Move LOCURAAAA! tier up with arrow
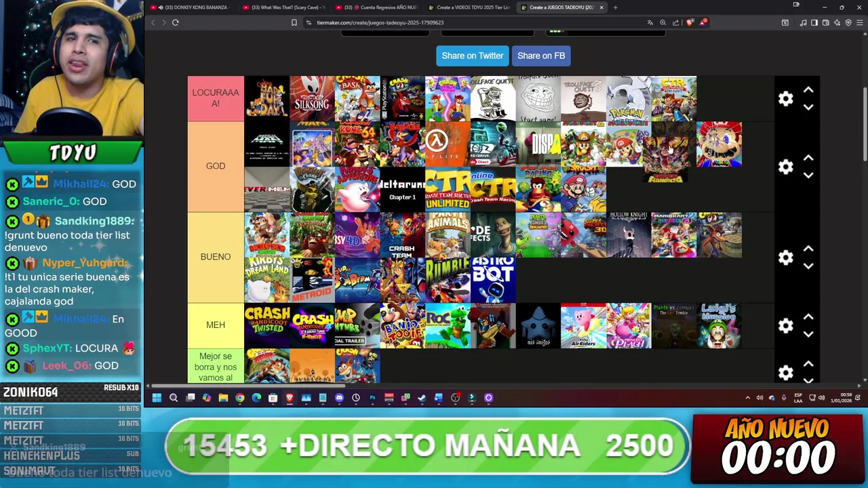Image resolution: width=868 pixels, height=488 pixels. pos(808,90)
